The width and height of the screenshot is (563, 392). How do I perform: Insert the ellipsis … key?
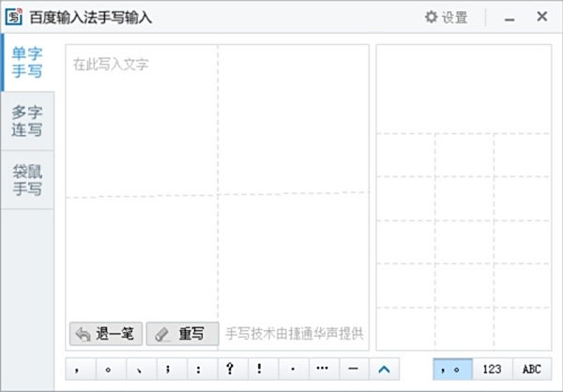coord(322,369)
